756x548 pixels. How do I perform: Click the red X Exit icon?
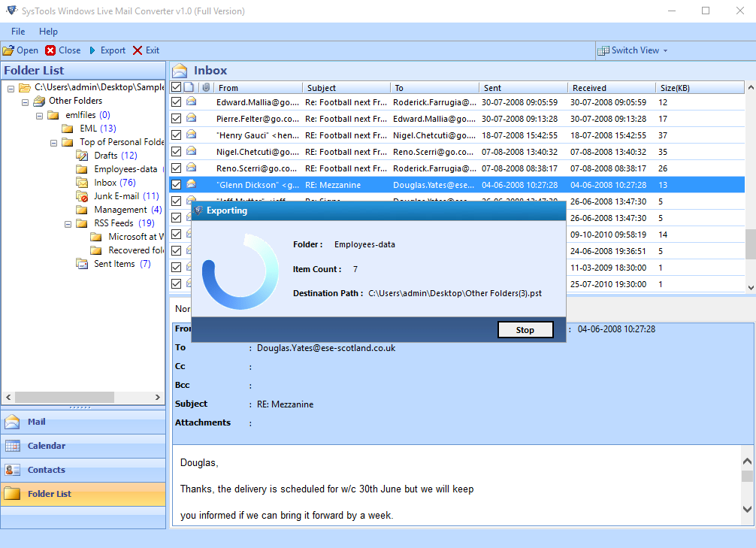point(138,50)
